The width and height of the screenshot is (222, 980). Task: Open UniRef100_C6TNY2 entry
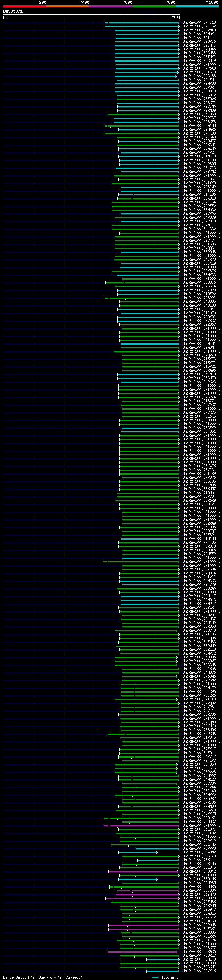click(x=199, y=57)
